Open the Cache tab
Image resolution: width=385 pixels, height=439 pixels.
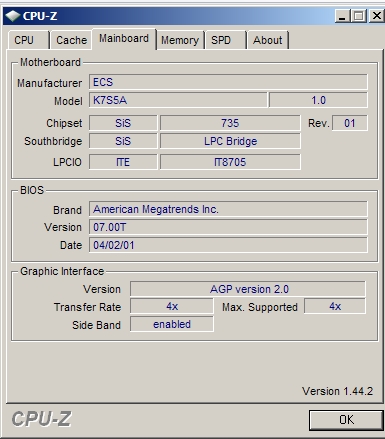coord(71,40)
